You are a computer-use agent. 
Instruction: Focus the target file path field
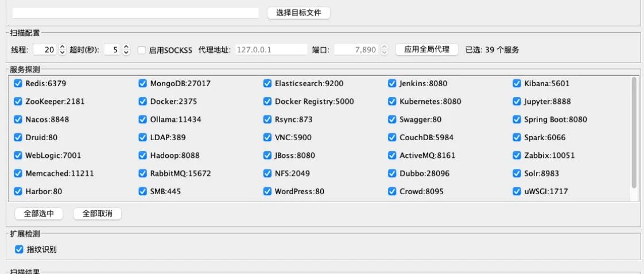[x=135, y=13]
